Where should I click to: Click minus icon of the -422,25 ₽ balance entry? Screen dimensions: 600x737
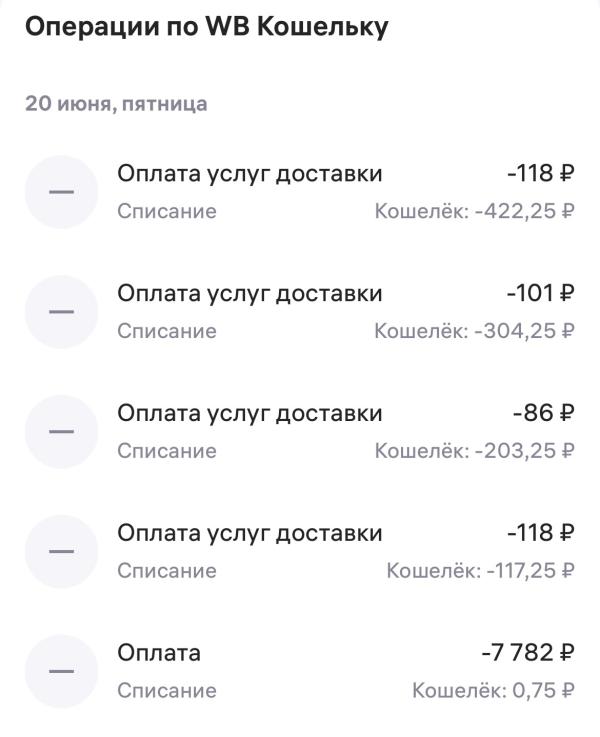point(61,192)
